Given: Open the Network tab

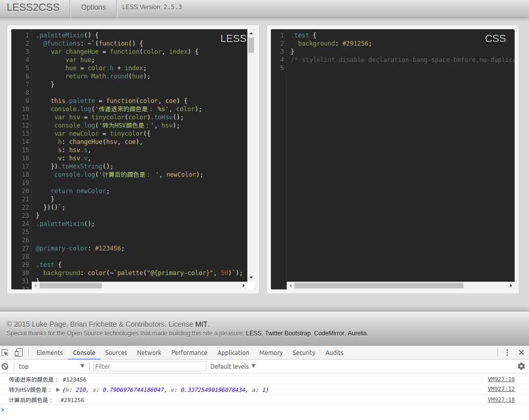Looking at the screenshot, I should (x=149, y=352).
